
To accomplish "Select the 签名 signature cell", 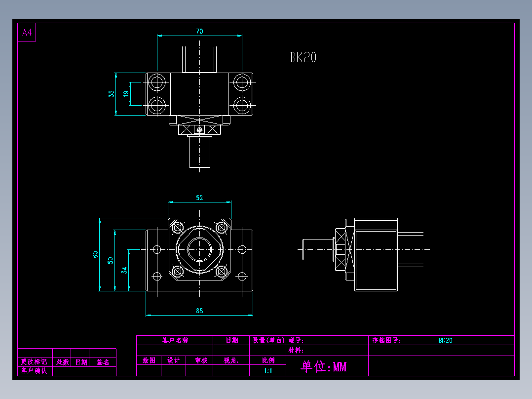I will 103,362.
